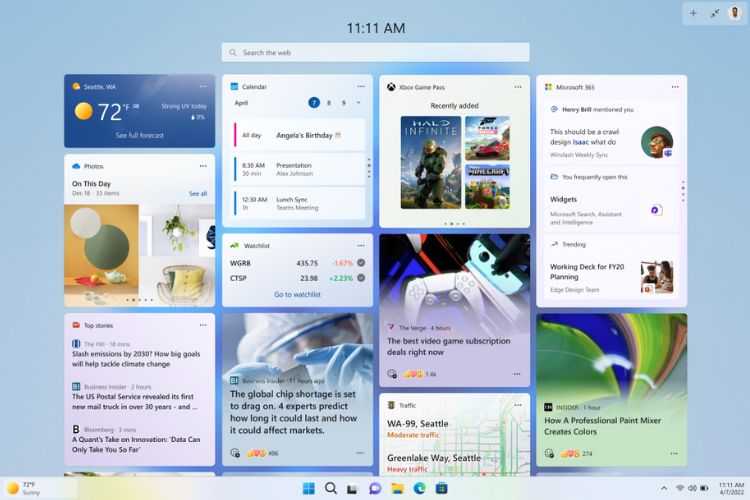Click the Microsoft 365 widget scroll dots
This screenshot has height=500, width=750.
(683, 191)
